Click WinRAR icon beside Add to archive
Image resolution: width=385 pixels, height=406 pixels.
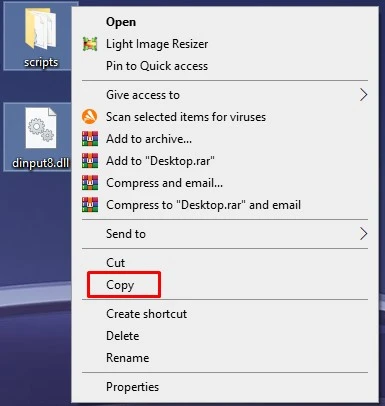[x=90, y=139]
